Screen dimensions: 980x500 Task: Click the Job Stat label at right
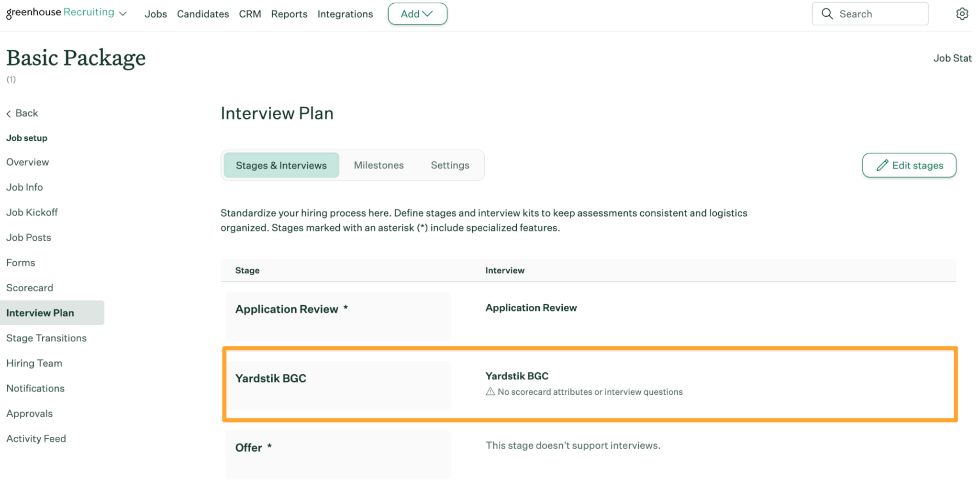click(952, 58)
